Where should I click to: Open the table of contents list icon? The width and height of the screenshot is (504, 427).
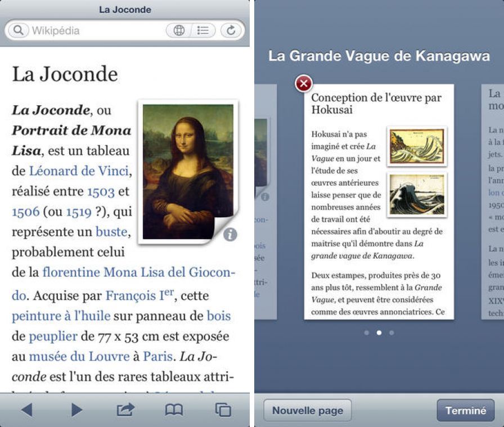(x=203, y=30)
